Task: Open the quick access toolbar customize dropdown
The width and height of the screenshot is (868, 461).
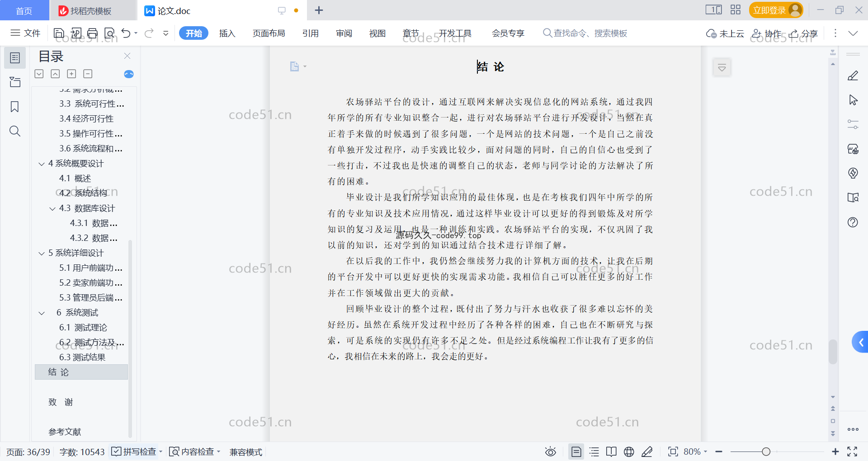Action: pos(166,33)
